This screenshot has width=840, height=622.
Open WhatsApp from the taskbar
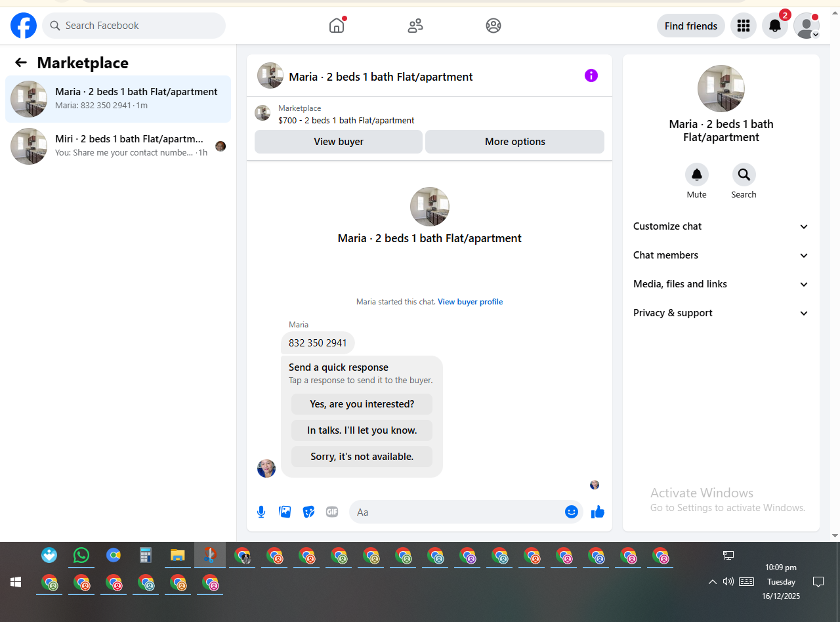pos(81,556)
